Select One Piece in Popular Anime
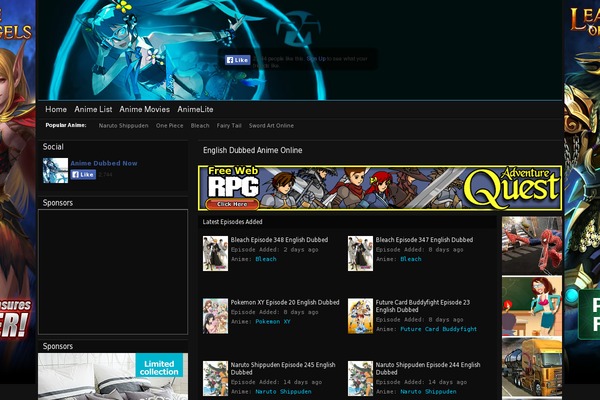 pos(170,126)
